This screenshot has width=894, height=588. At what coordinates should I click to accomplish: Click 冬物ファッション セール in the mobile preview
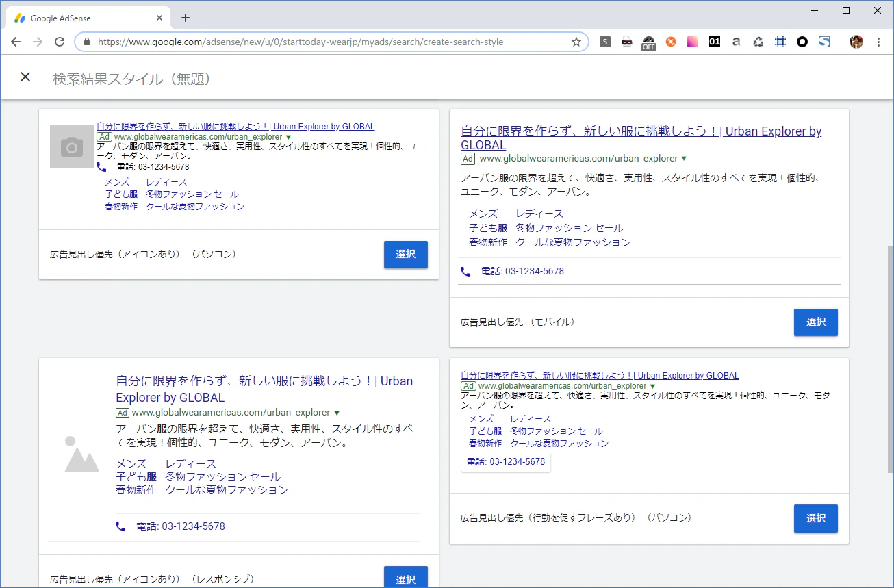570,228
